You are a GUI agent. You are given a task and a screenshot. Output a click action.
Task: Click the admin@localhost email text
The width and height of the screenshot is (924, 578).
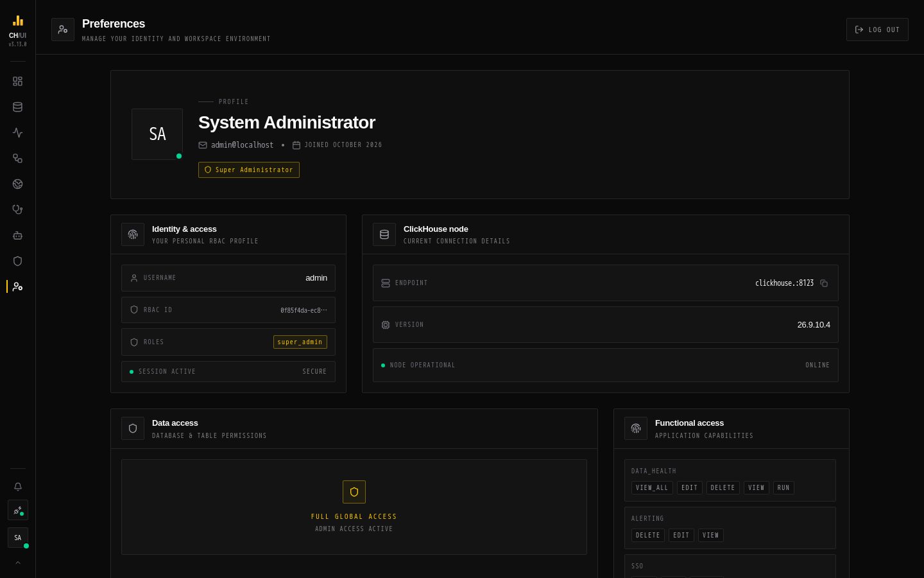click(243, 145)
